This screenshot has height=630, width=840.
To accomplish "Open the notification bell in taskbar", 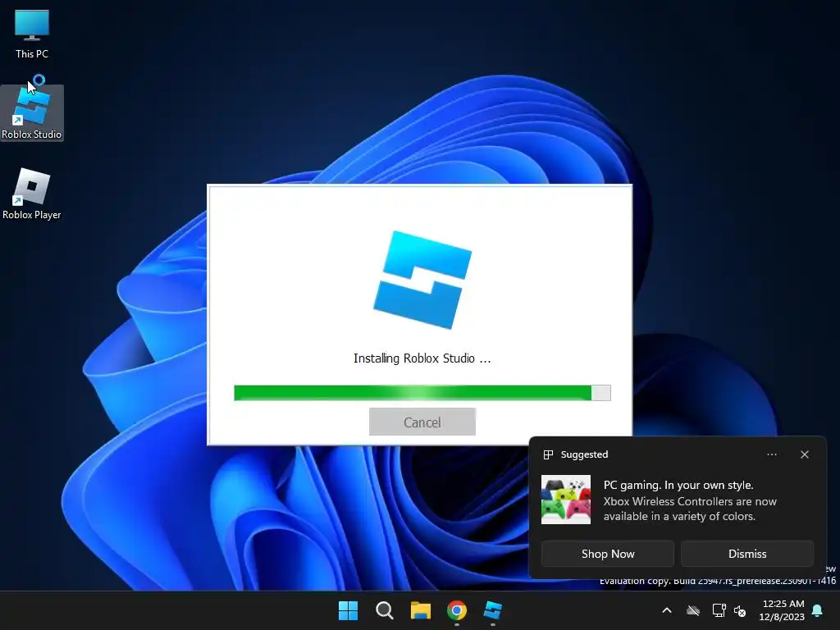I will coord(818,610).
